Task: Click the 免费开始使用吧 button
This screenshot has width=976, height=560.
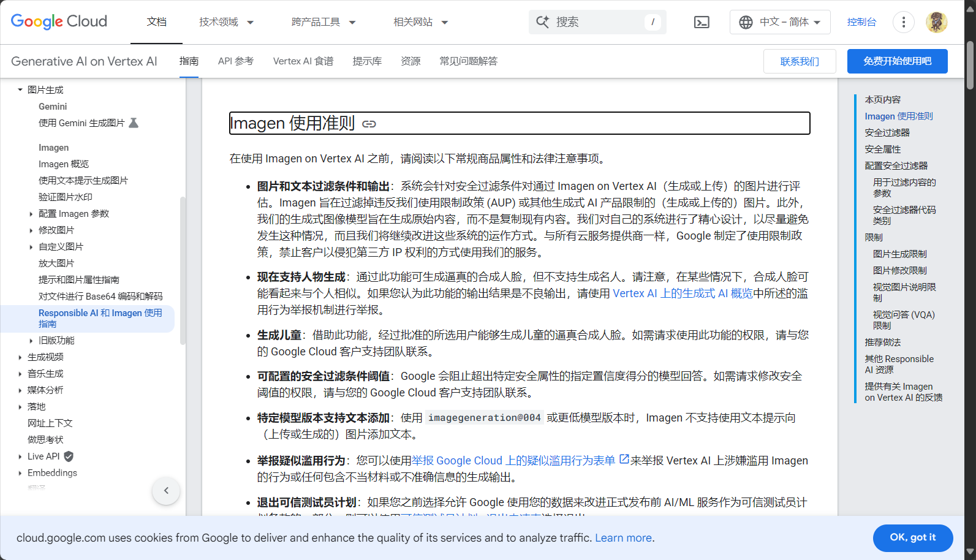Action: click(897, 61)
